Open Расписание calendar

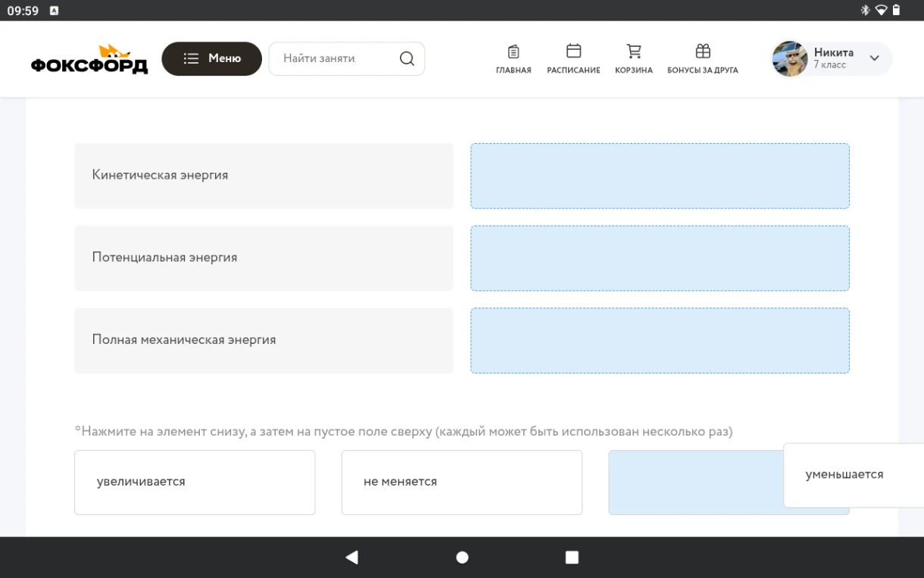(x=573, y=59)
